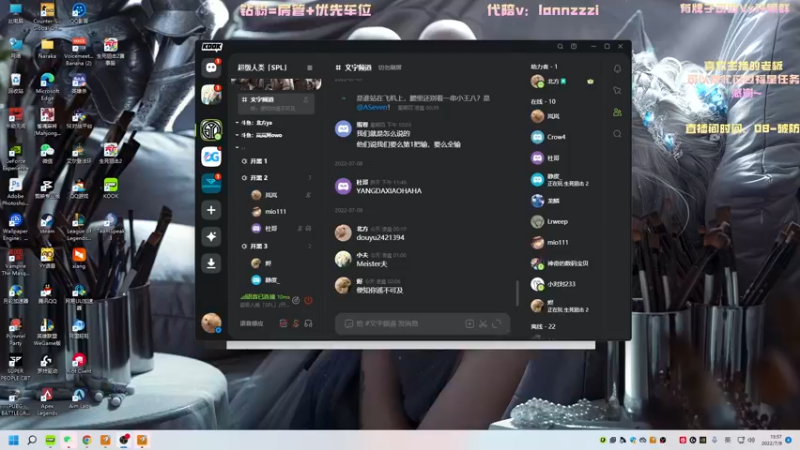This screenshot has height=450, width=800.
Task: Open the second server avatar in KOOK sidebar
Action: 211,95
